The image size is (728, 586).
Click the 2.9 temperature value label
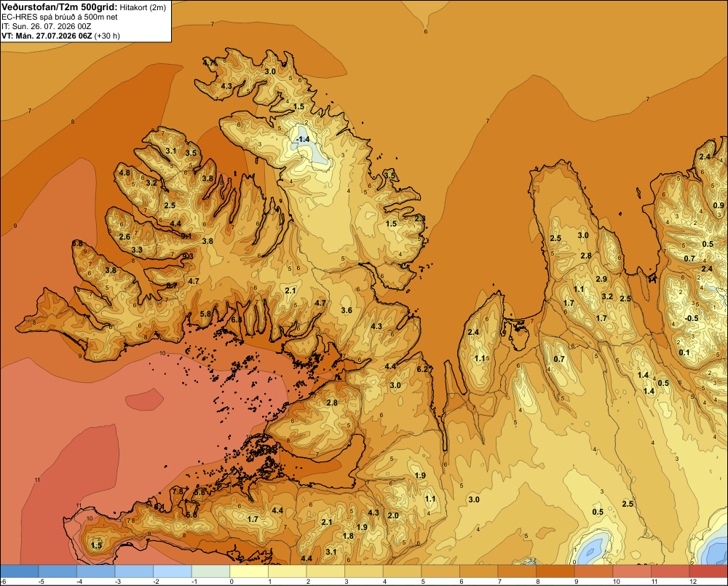[601, 279]
